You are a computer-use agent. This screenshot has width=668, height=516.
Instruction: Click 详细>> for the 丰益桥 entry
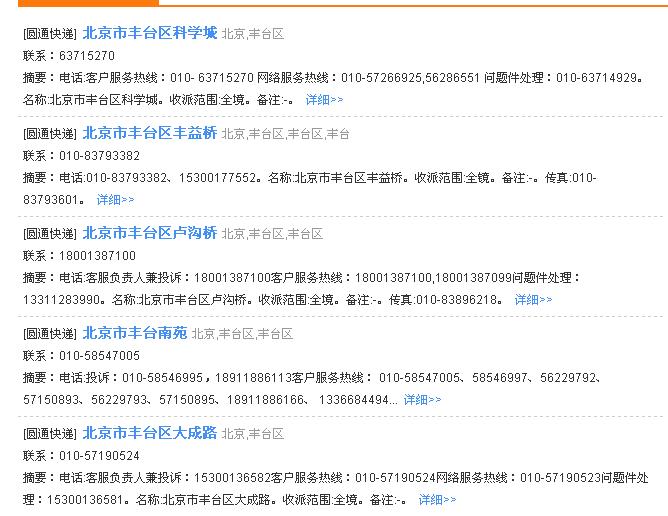pyautogui.click(x=115, y=200)
